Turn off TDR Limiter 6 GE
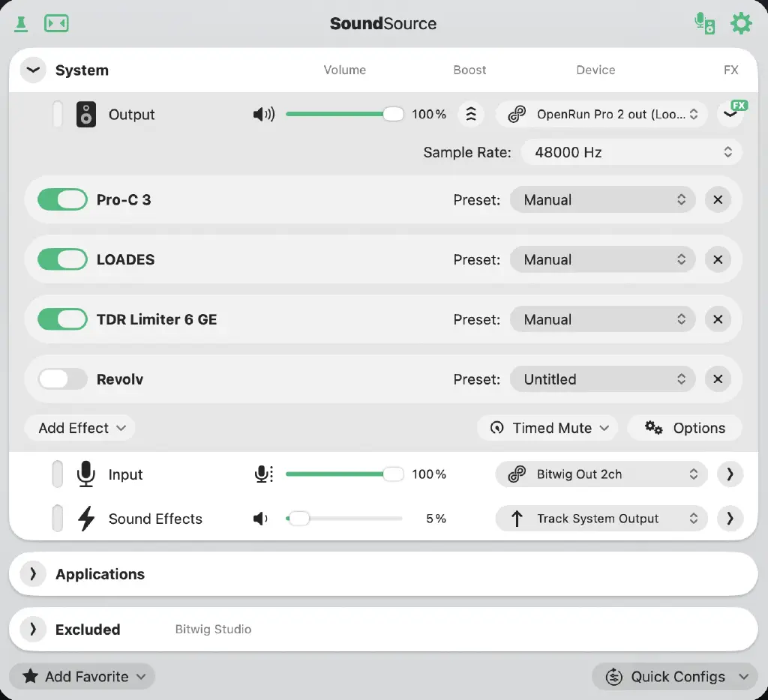Image resolution: width=768 pixels, height=700 pixels. (x=62, y=319)
